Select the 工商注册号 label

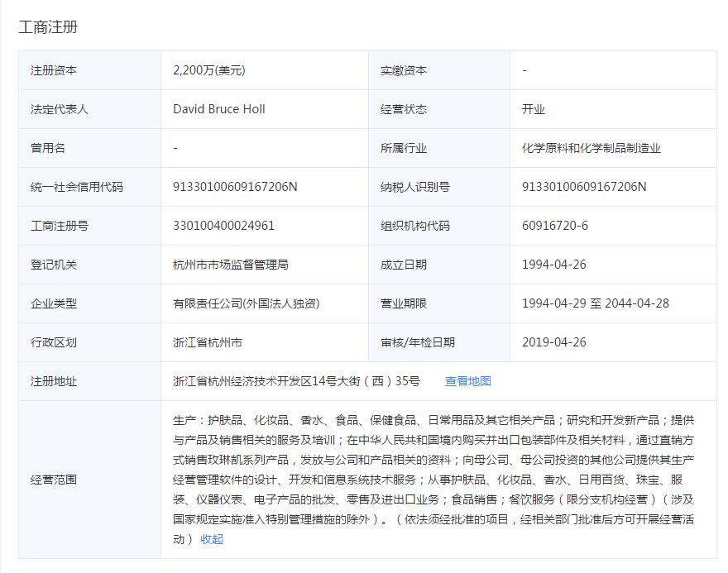tap(59, 226)
